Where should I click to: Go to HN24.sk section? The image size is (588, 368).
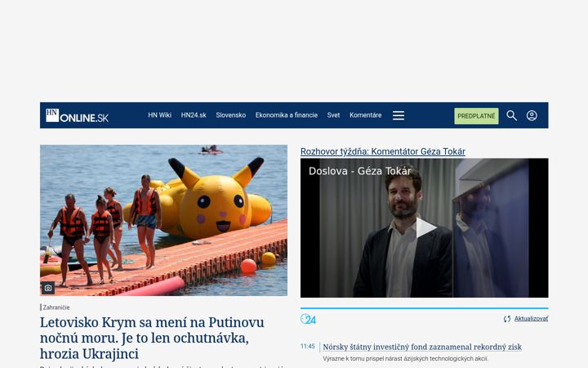pyautogui.click(x=194, y=115)
